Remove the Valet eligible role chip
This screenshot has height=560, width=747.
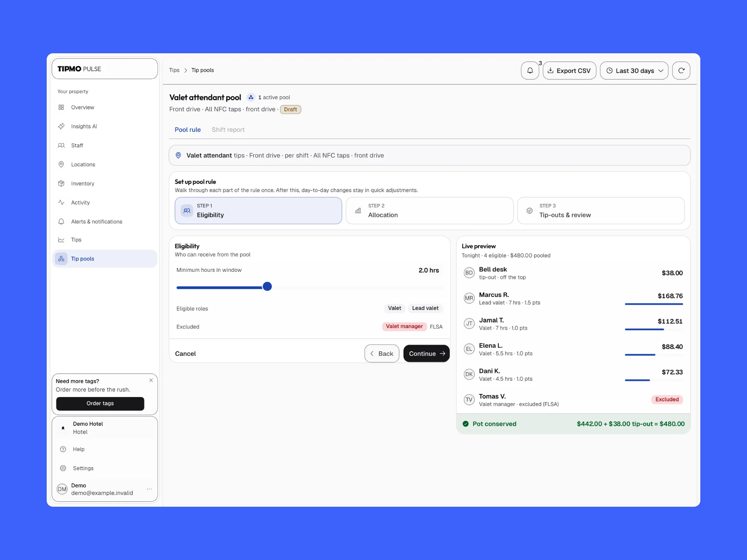click(394, 308)
